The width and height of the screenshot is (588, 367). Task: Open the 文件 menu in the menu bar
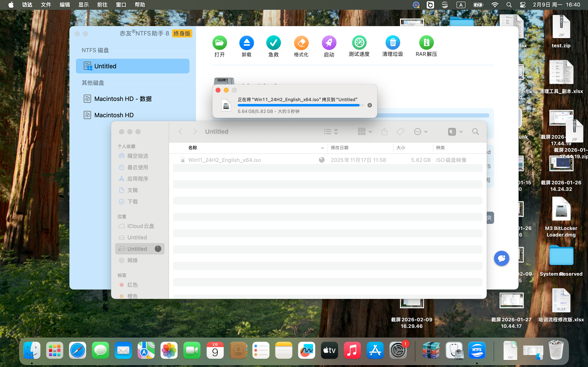click(46, 5)
